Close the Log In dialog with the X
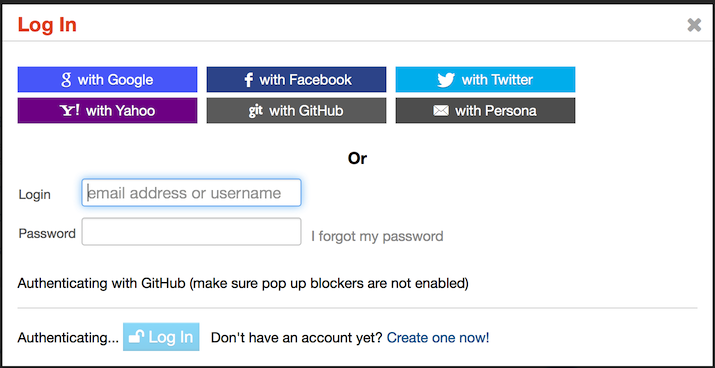The image size is (715, 368). point(694,25)
